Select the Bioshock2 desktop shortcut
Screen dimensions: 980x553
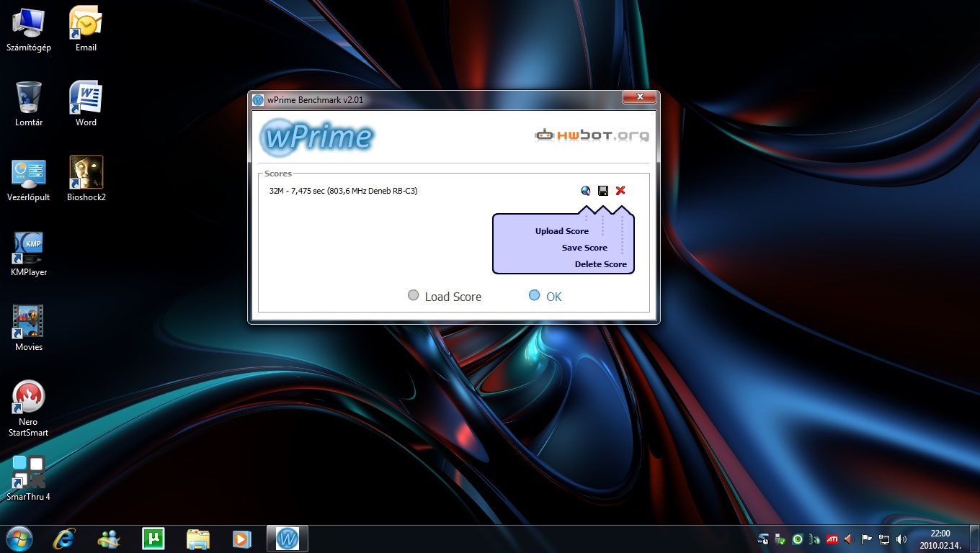pos(86,179)
